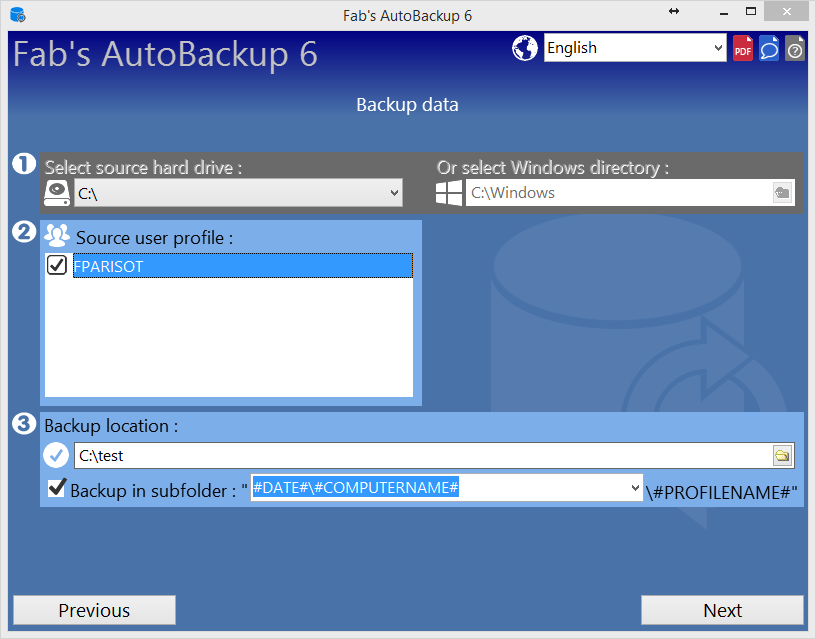Click the blue speech bubble forum icon
Screen dimensions: 816x639
pyautogui.click(x=769, y=48)
